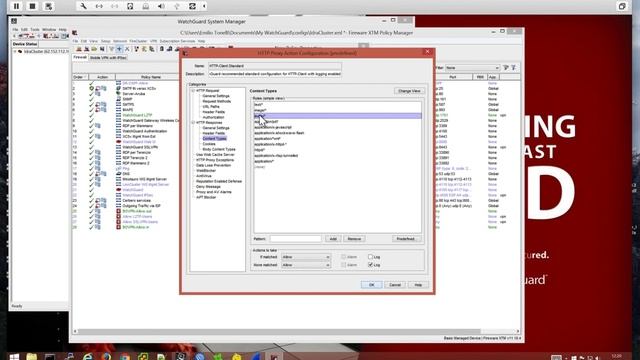Select the Device Status tab
Image resolution: width=640 pixels, height=360 pixels.
[25, 44]
